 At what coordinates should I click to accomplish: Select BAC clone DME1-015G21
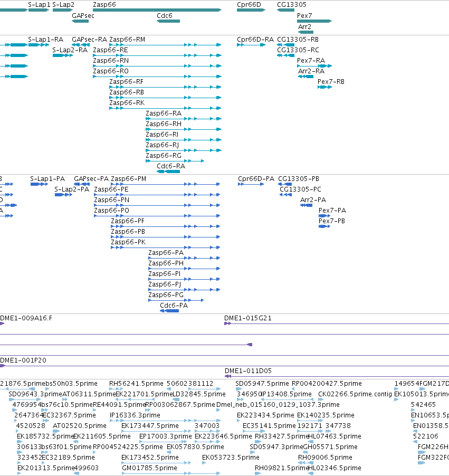[x=248, y=318]
